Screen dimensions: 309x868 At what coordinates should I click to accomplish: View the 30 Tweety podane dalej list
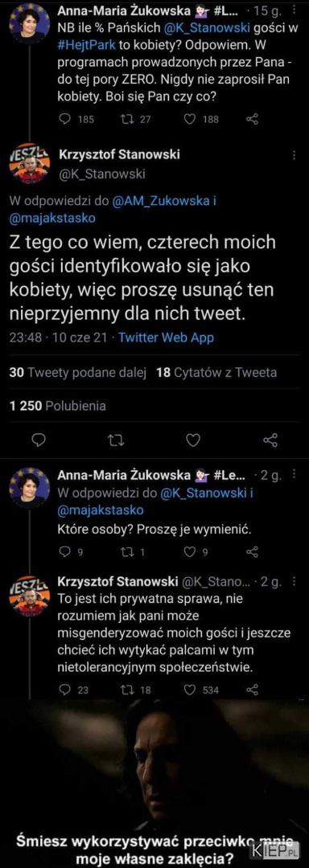[x=77, y=373]
